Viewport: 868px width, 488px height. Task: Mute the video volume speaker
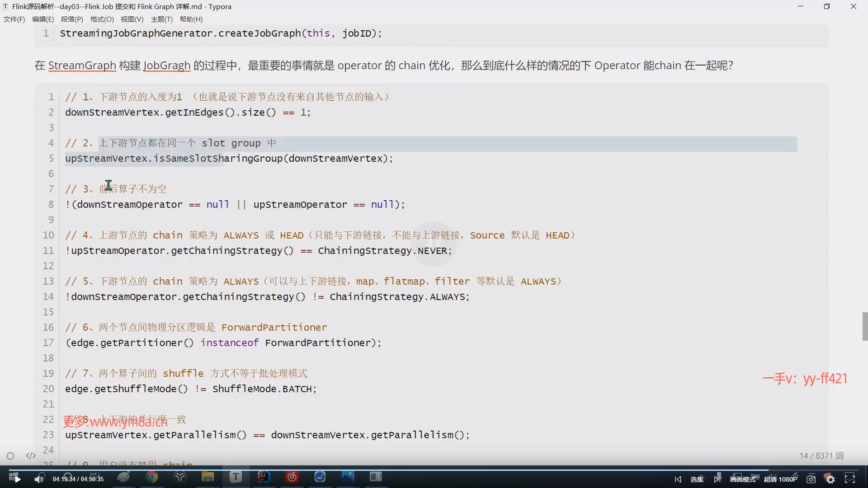pos(39,479)
